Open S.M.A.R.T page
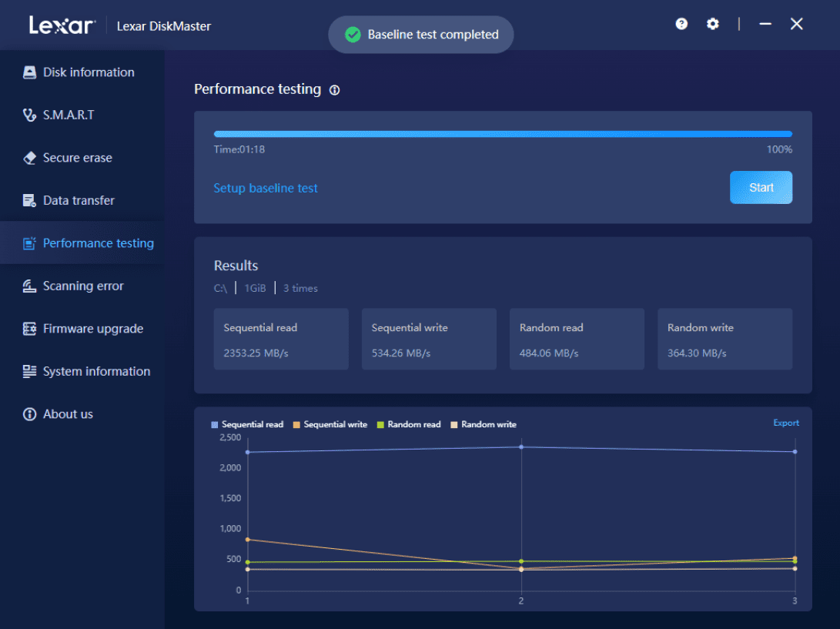 pyautogui.click(x=82, y=115)
